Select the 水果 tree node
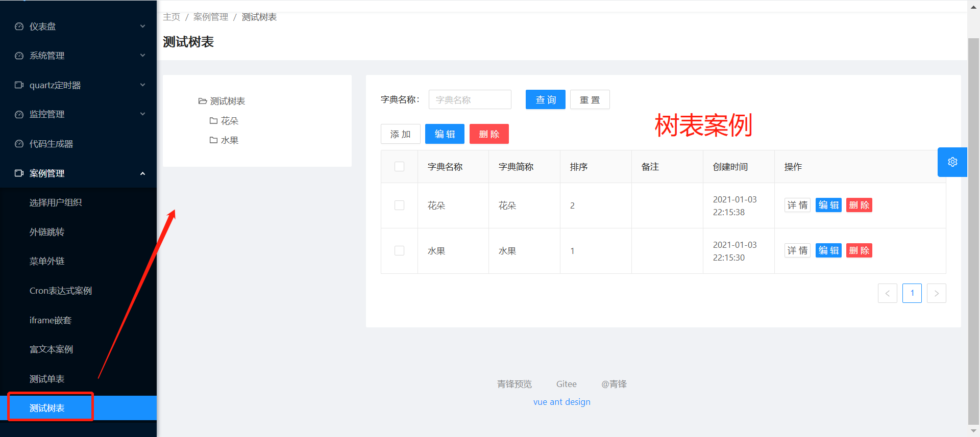Viewport: 980px width, 437px height. pos(230,140)
